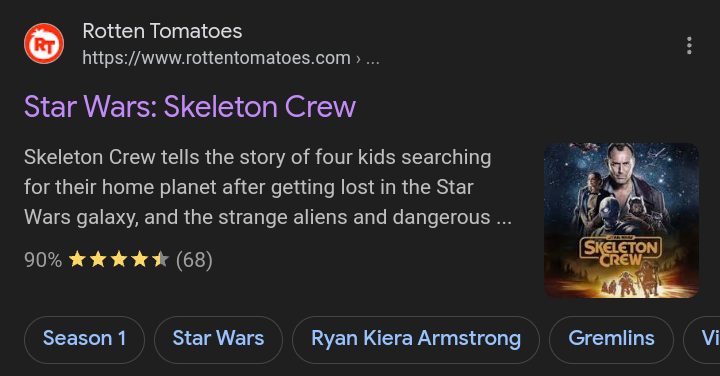Click the Rotten Tomatoes round logo icon
Viewport: 720px width, 376px height.
pyautogui.click(x=44, y=44)
